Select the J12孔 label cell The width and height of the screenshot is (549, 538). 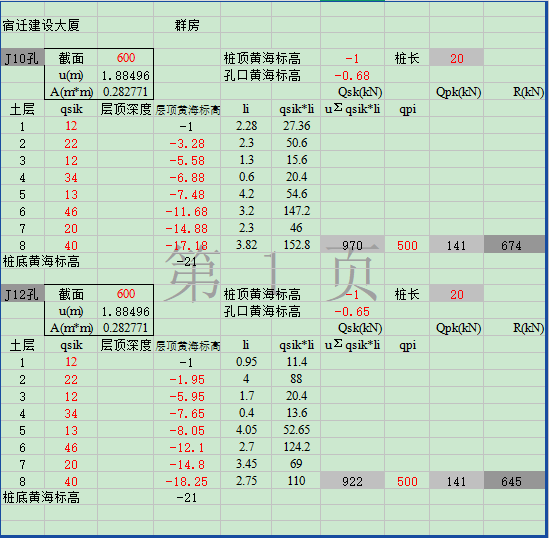click(22, 294)
